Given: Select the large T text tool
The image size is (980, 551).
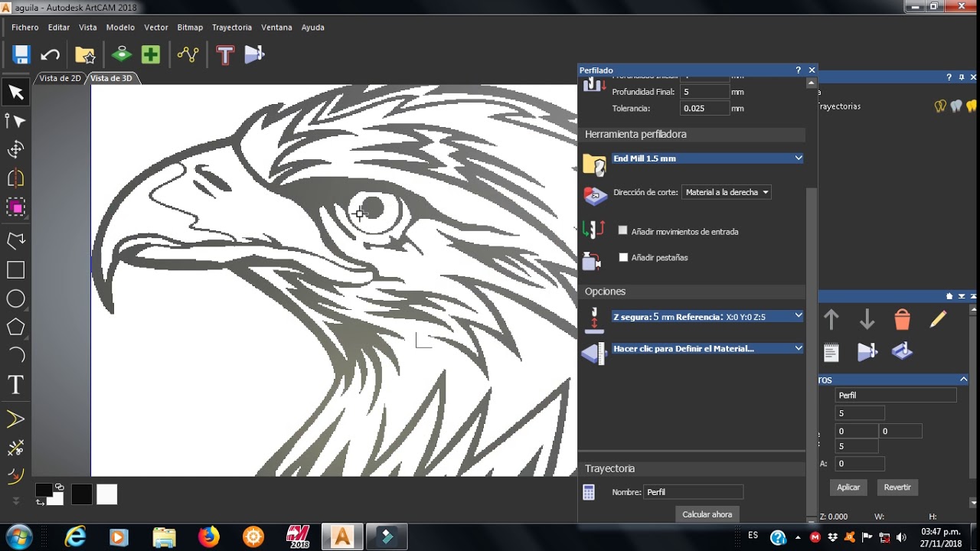Looking at the screenshot, I should pyautogui.click(x=15, y=384).
